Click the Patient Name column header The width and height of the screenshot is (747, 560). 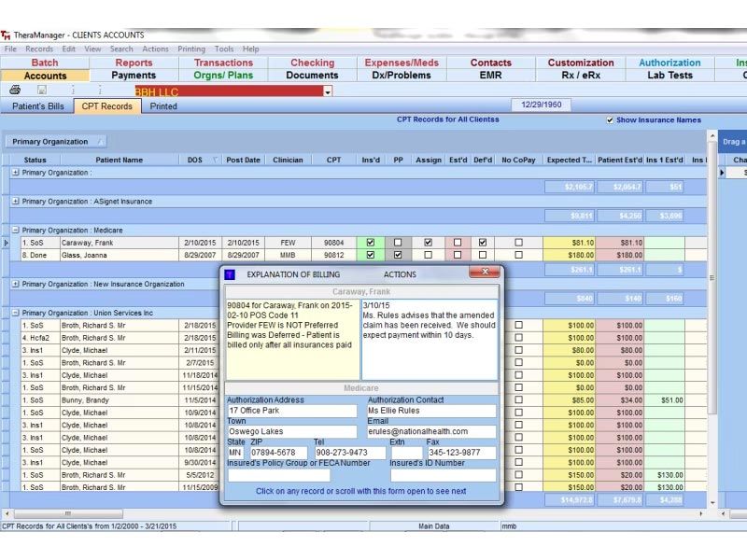(120, 160)
